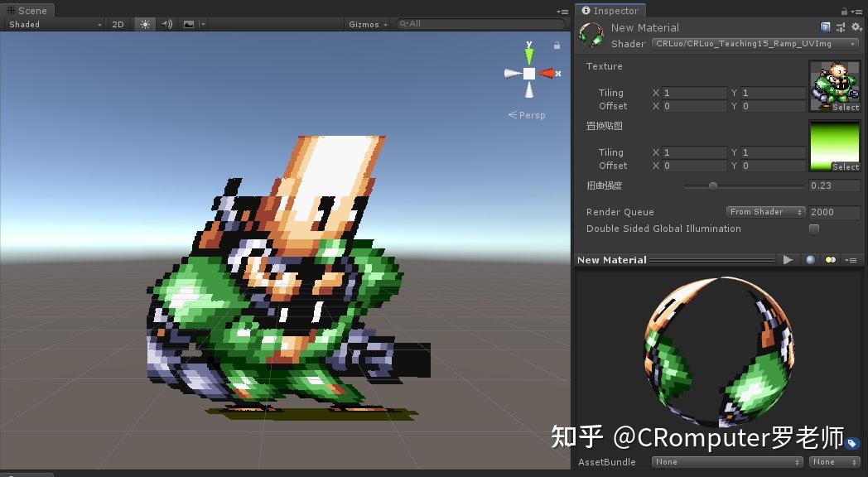Open the Shaded draw mode dropdown
The image size is (868, 477).
54,24
